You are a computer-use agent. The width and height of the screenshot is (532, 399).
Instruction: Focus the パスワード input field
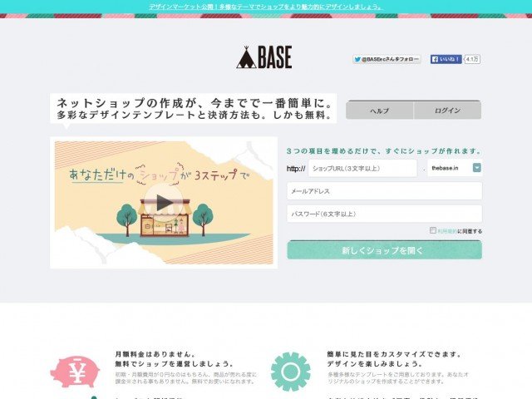384,214
